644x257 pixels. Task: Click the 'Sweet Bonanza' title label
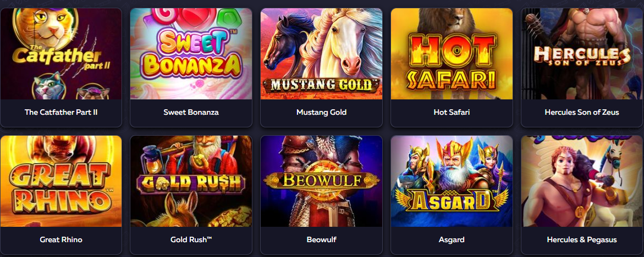[191, 112]
